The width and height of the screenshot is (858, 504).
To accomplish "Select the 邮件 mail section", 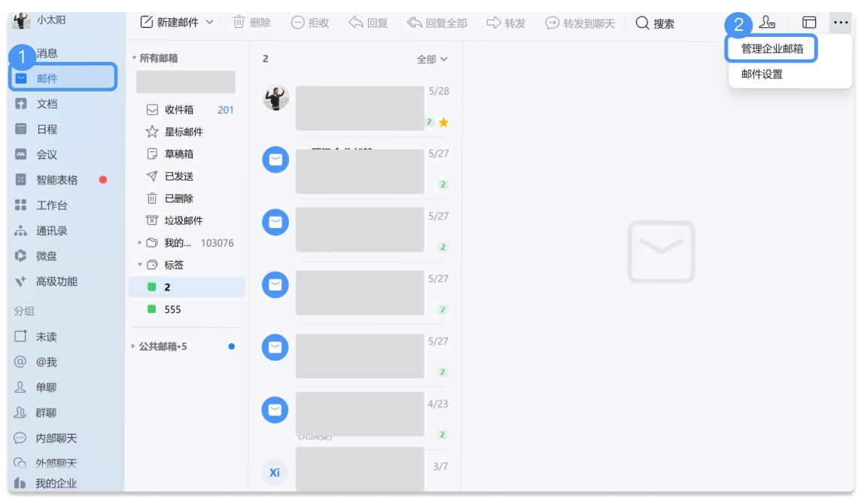I will coord(63,78).
